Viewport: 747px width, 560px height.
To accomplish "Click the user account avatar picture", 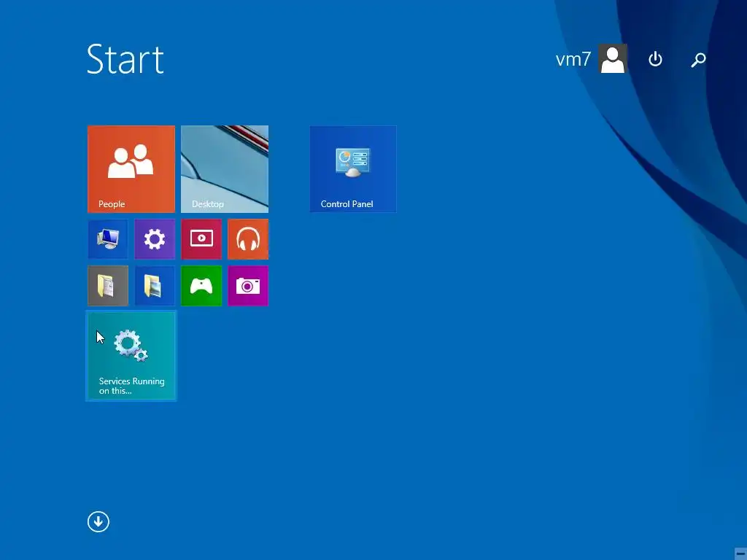I will [613, 58].
